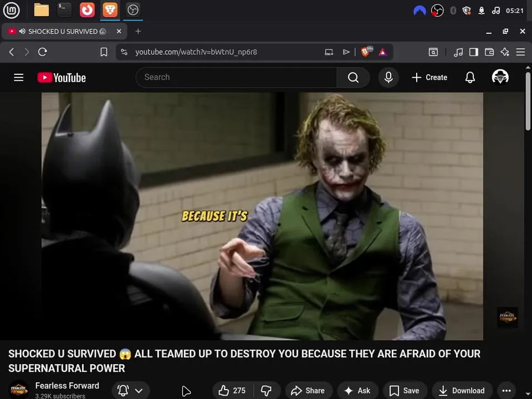Open Brave Rewards triangle icon
This screenshot has width=532, height=399.
pos(383,52)
